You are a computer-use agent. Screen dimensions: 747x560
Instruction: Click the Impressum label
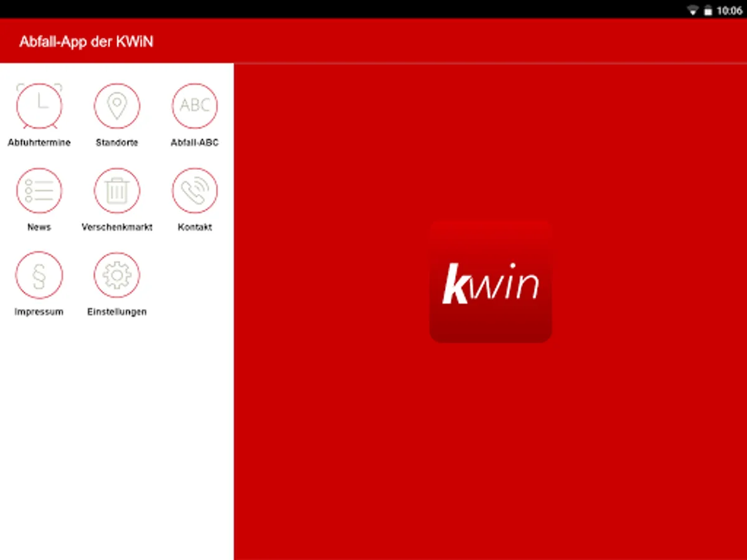39,312
